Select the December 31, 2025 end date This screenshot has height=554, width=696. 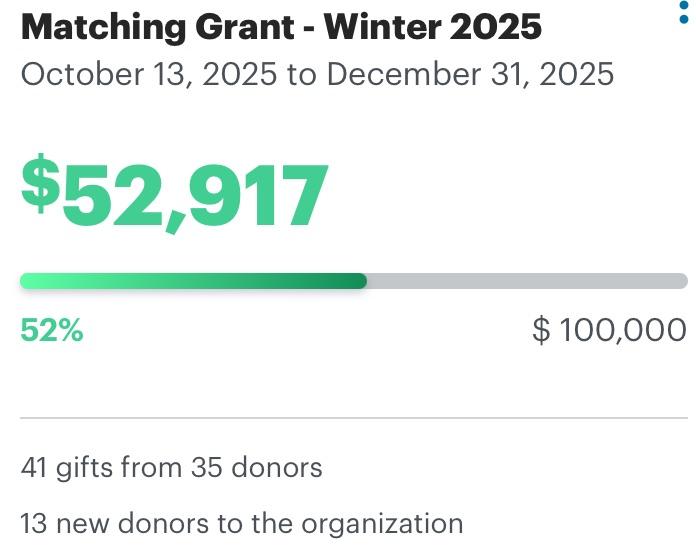point(470,74)
